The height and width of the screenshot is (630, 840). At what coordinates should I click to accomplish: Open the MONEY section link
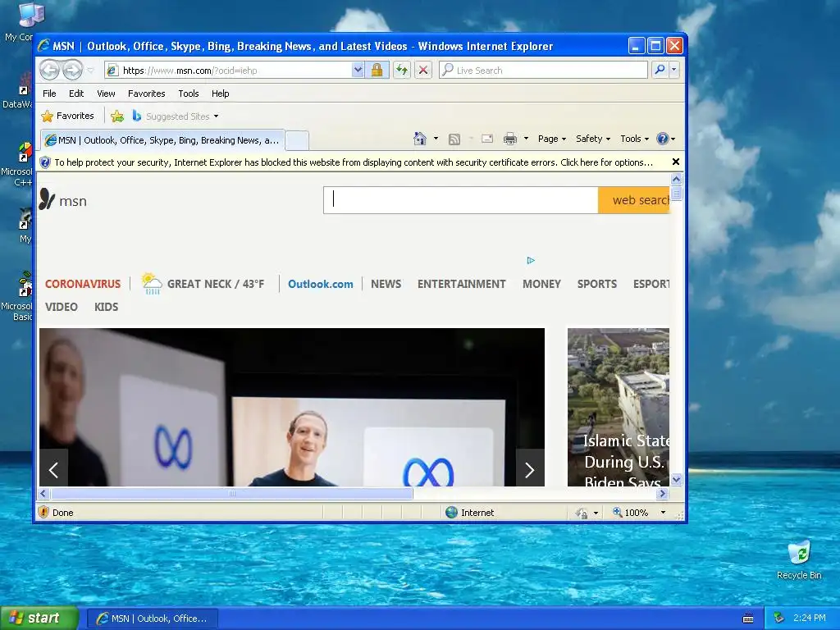click(x=541, y=284)
